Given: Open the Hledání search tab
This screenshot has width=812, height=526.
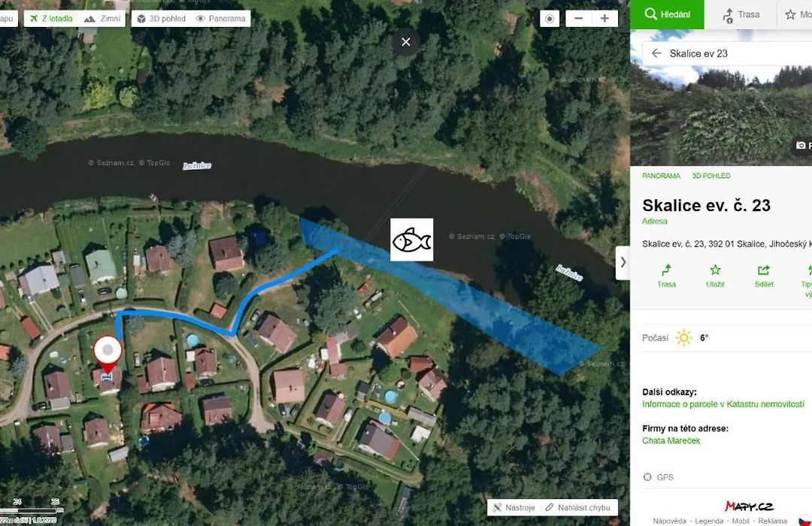Looking at the screenshot, I should [667, 14].
